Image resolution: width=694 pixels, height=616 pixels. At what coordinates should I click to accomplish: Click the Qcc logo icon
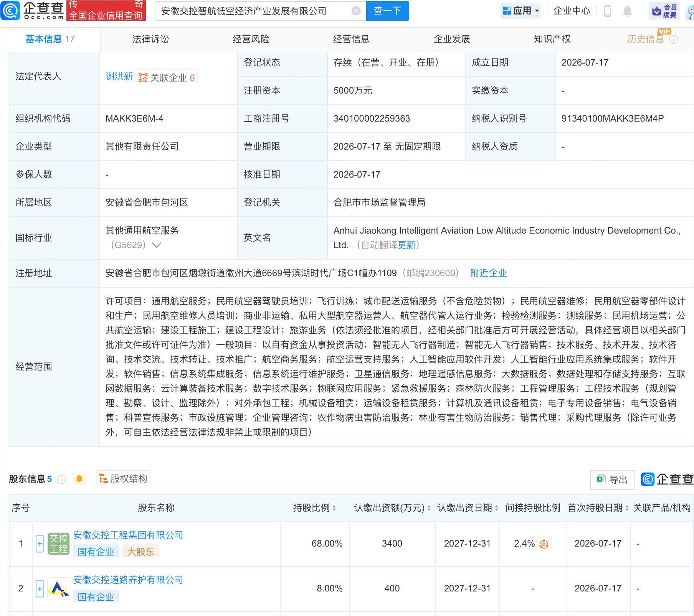10,10
